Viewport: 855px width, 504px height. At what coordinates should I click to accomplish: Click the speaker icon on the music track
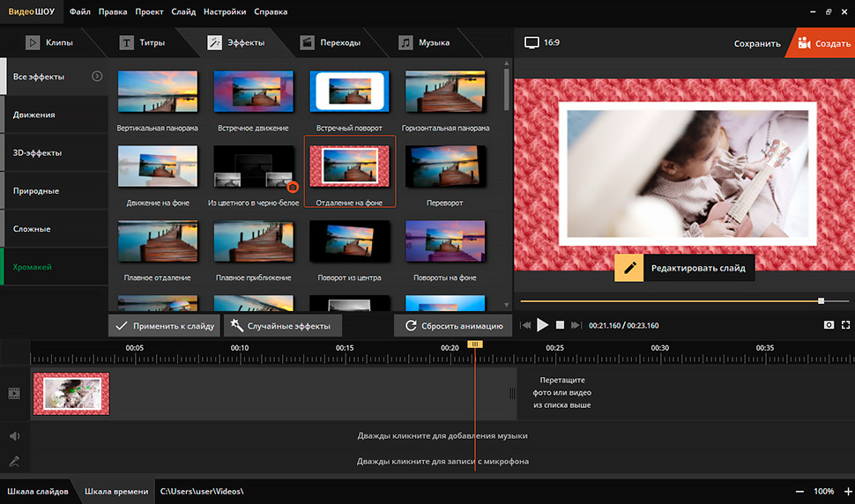[x=14, y=435]
